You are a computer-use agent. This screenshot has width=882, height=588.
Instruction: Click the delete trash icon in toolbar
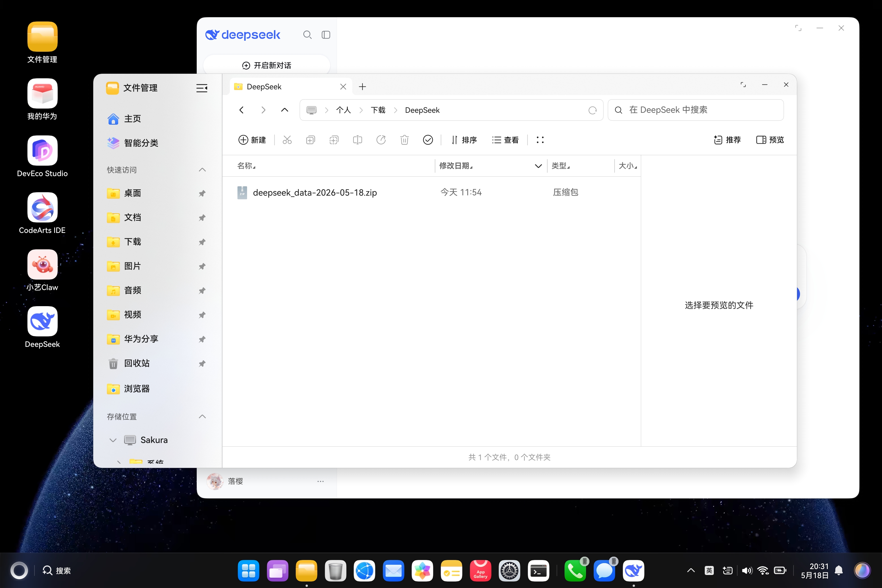pos(404,140)
